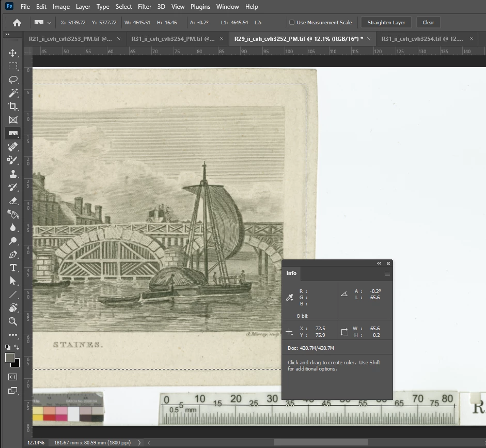Viewport: 486px width, 448px height.
Task: Select the Spot Healing Brush tool
Action: (x=13, y=147)
